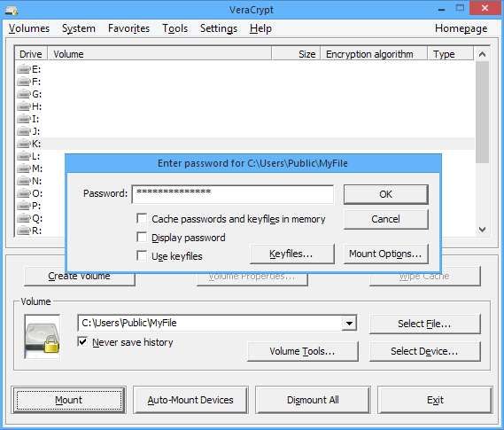504x430 pixels.
Task: Click the VeraCrypt title bar app icon
Action: [12, 10]
